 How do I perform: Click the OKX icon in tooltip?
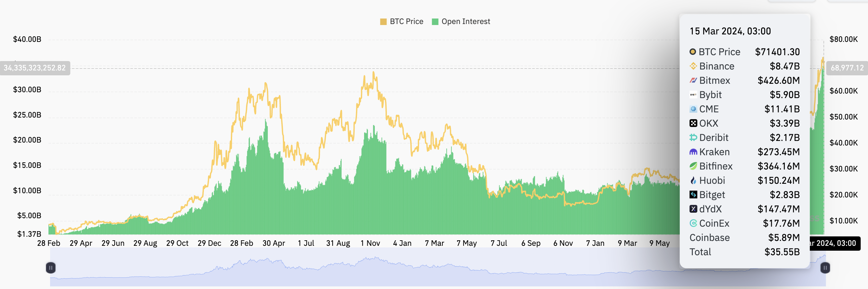pyautogui.click(x=693, y=123)
